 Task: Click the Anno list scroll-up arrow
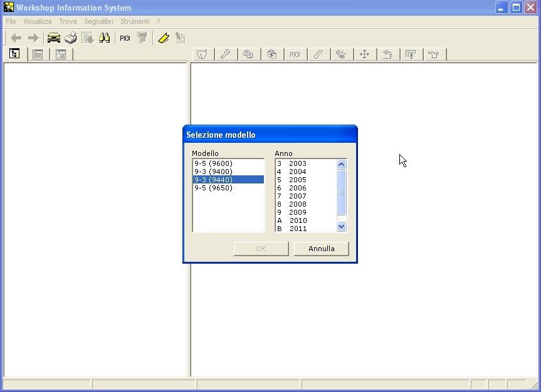point(341,165)
